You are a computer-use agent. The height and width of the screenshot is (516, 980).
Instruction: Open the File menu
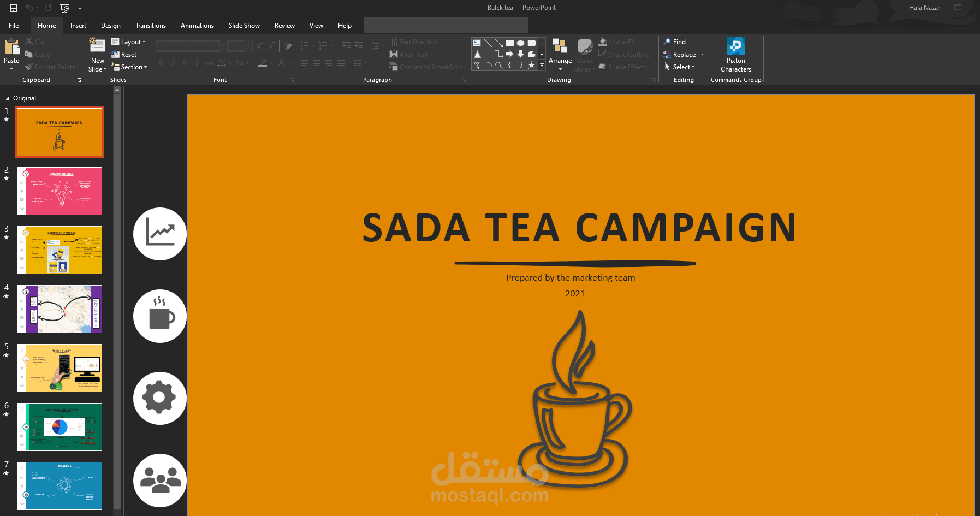tap(14, 26)
